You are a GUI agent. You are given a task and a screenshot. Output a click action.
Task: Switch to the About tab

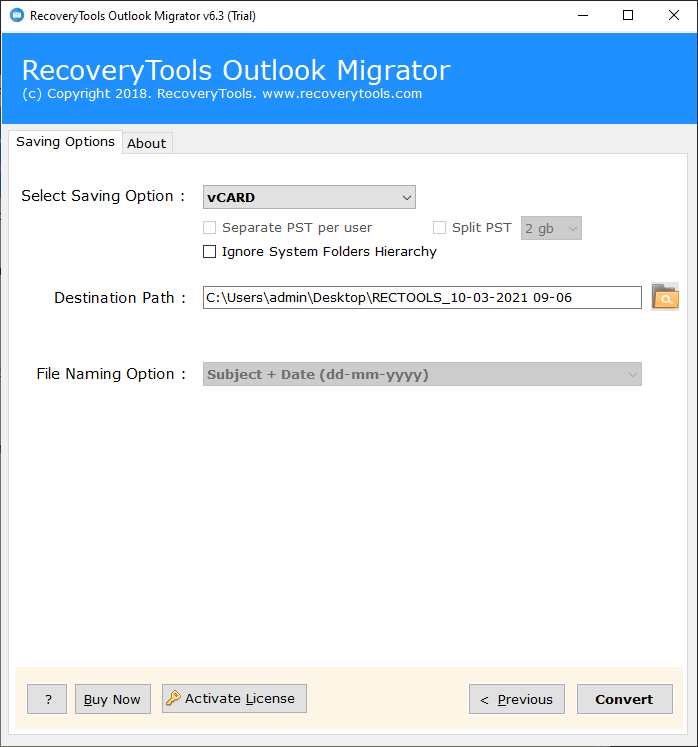click(x=147, y=143)
